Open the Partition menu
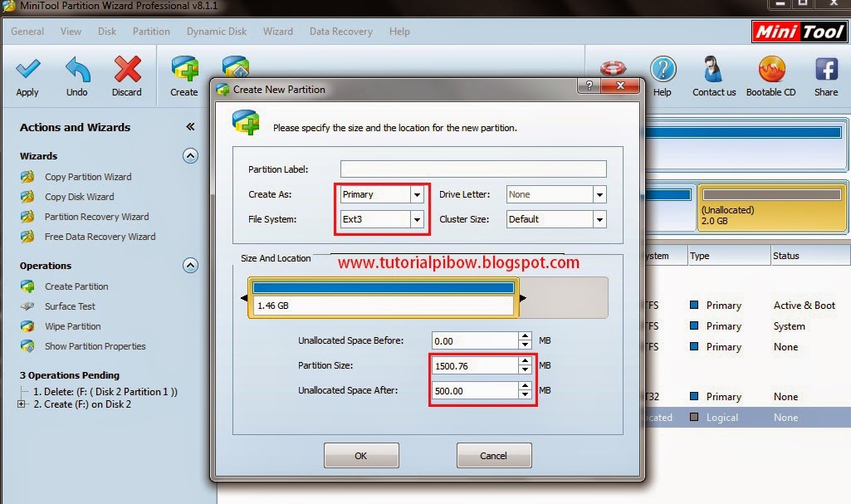The width and height of the screenshot is (851, 504). 151,32
